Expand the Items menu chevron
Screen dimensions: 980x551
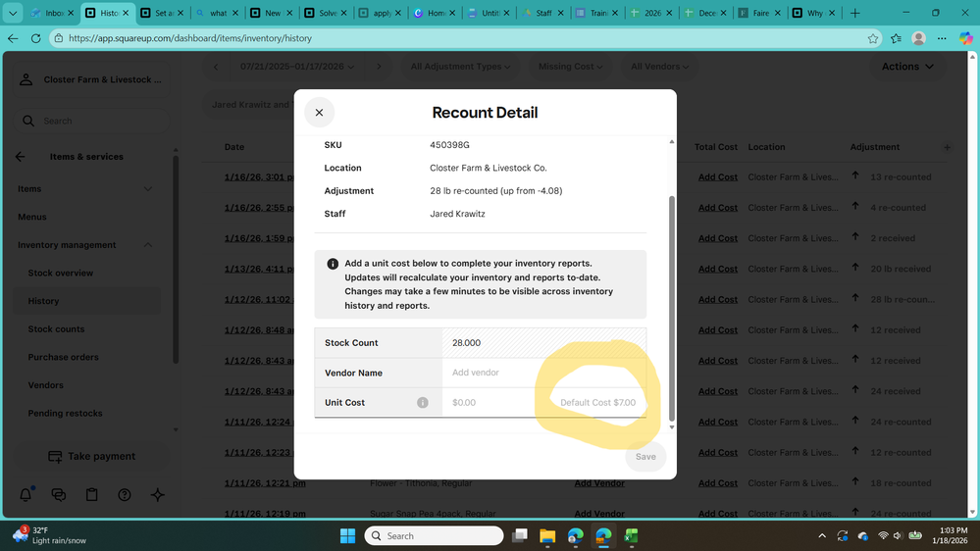(x=148, y=188)
